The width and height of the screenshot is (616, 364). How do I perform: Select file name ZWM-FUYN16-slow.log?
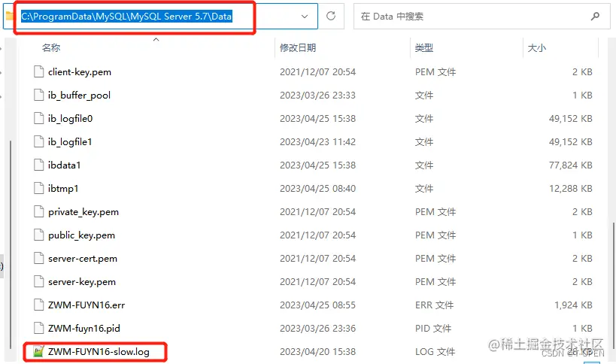coord(99,351)
